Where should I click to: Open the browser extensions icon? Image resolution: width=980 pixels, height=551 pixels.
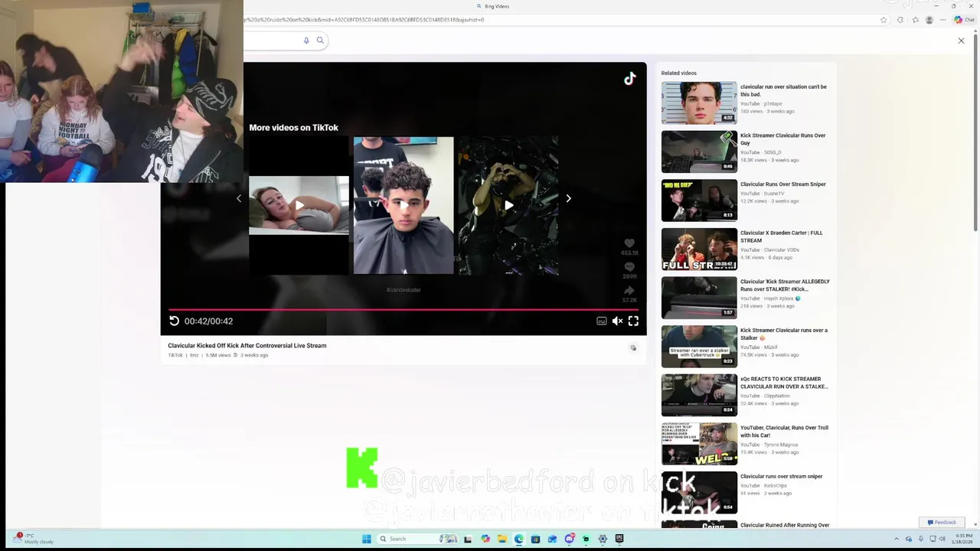point(900,20)
